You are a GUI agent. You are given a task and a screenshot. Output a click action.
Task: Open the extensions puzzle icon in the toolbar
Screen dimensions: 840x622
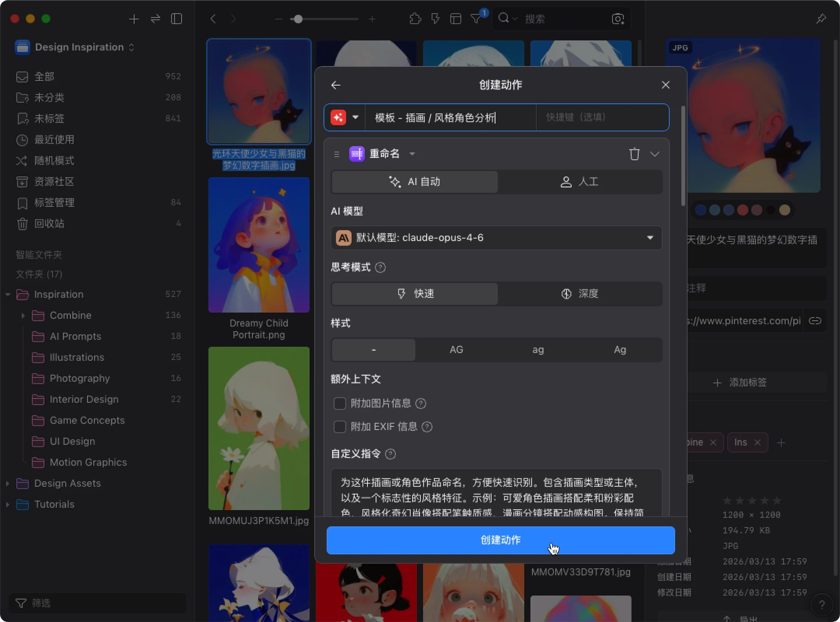[x=415, y=19]
